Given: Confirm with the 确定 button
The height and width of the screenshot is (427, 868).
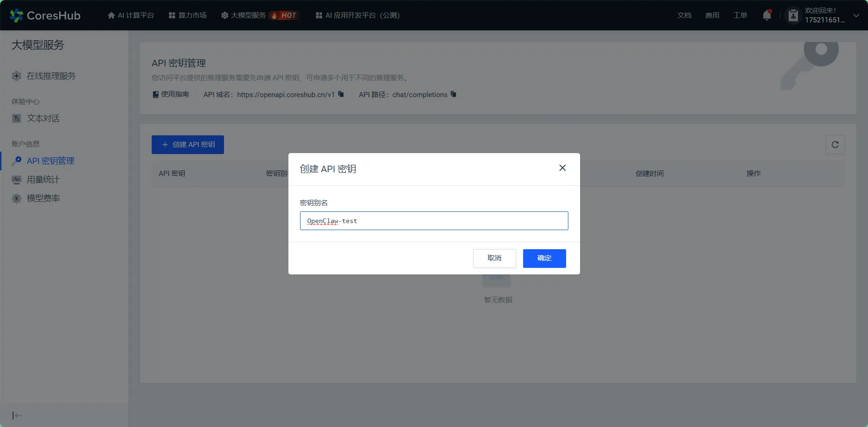Looking at the screenshot, I should [x=544, y=258].
